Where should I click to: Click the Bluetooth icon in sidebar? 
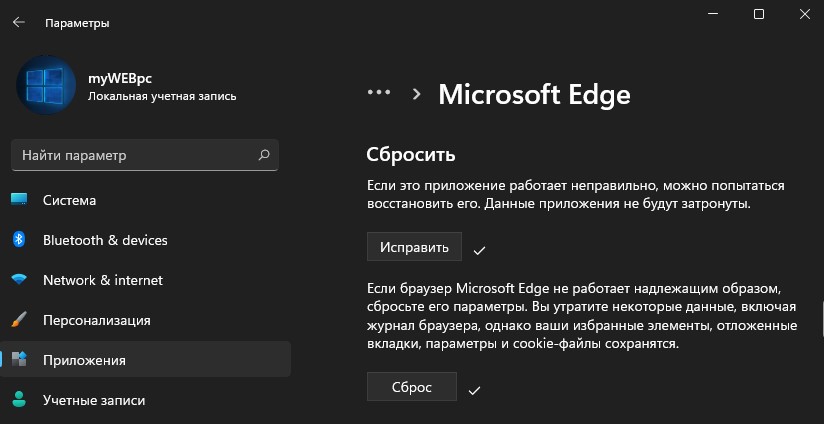(19, 240)
